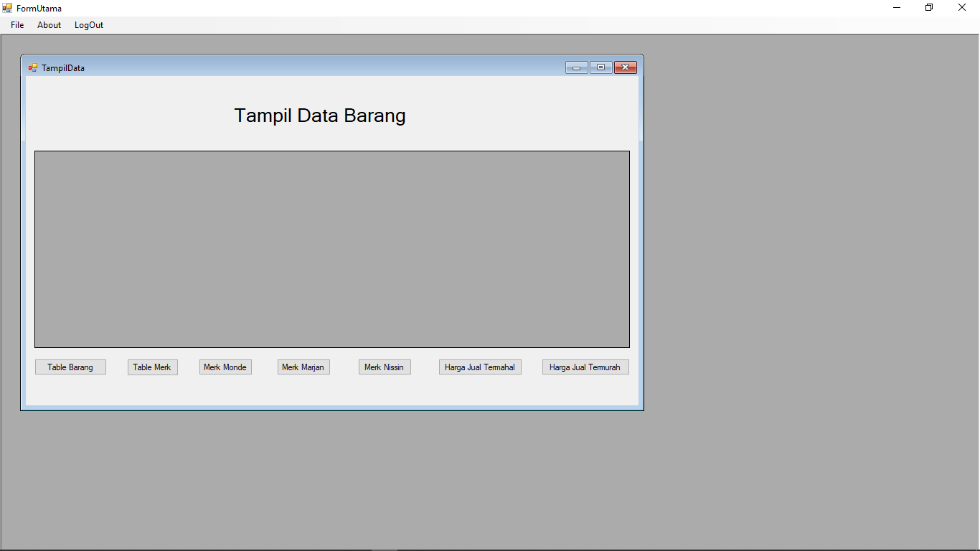980x551 pixels.
Task: Open the About menu
Action: 49,24
